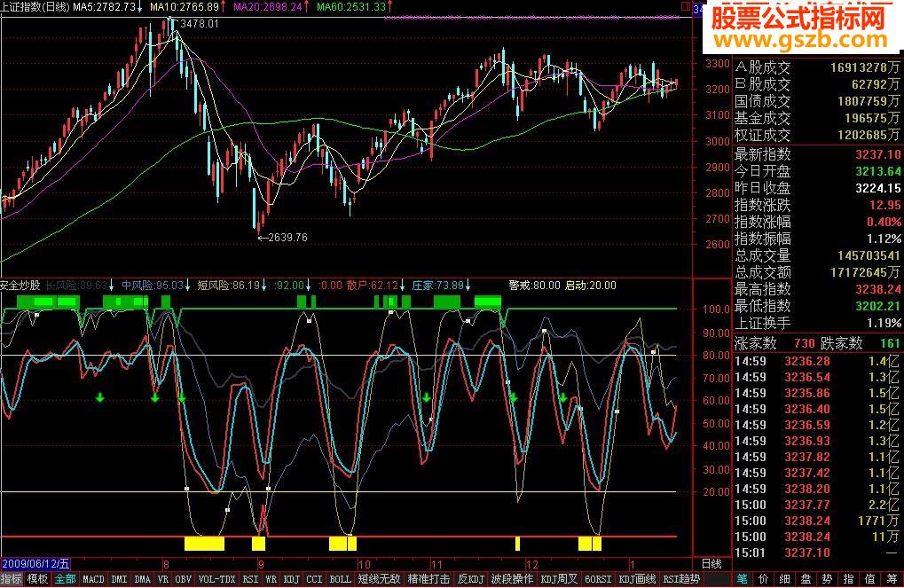Click the 上证指数(日线) chart title
This screenshot has width=904, height=588.
pyautogui.click(x=35, y=7)
